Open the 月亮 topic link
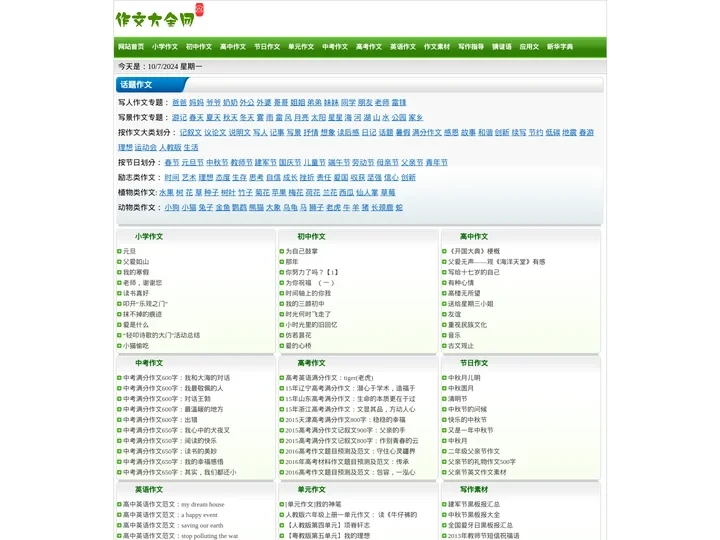 click(x=301, y=118)
